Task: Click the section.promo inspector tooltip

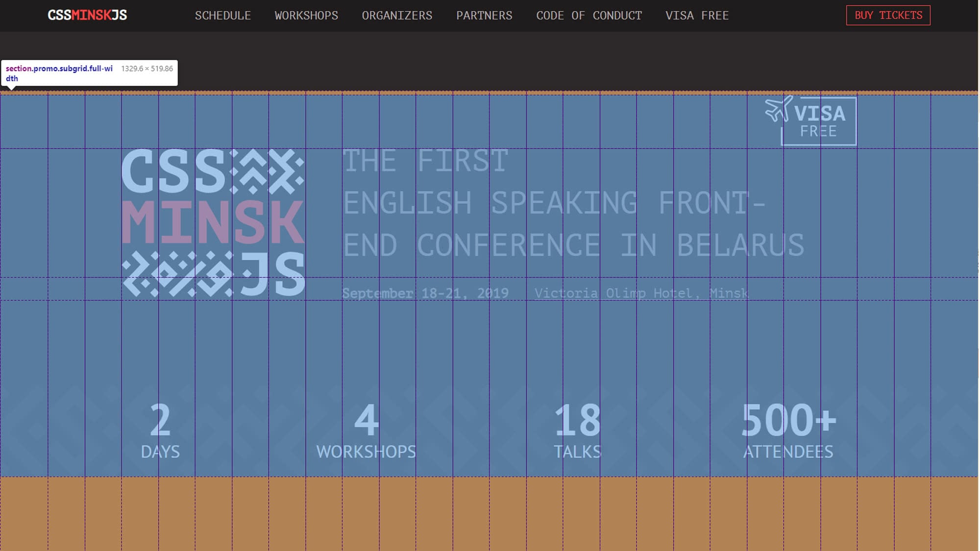Action: (x=89, y=73)
